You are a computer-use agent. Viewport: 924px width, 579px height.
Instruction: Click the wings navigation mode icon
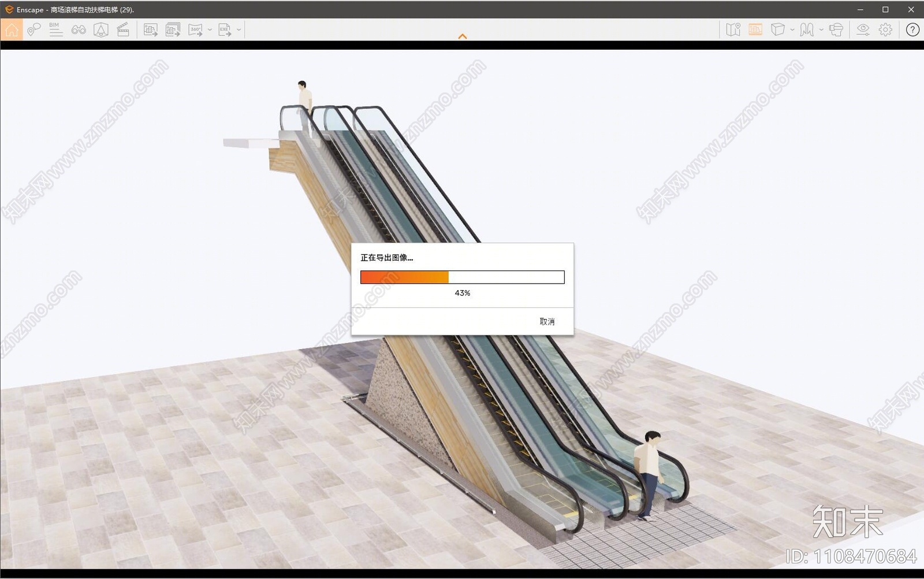(x=807, y=29)
